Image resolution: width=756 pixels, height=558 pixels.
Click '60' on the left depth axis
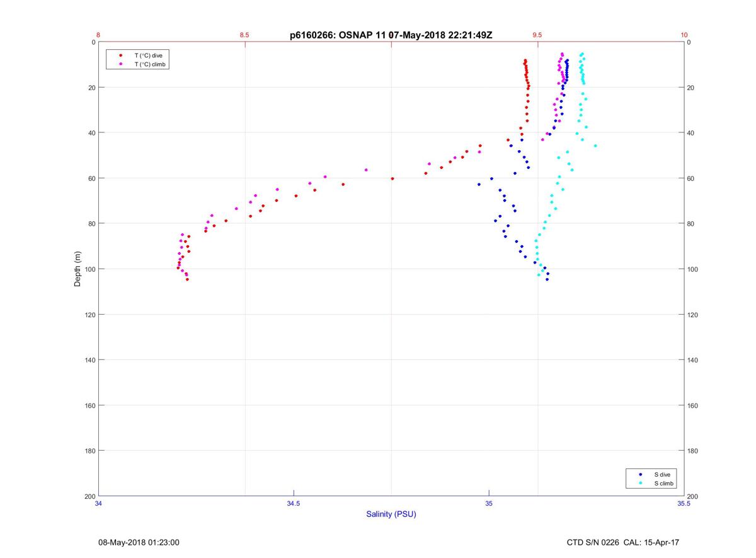point(91,178)
